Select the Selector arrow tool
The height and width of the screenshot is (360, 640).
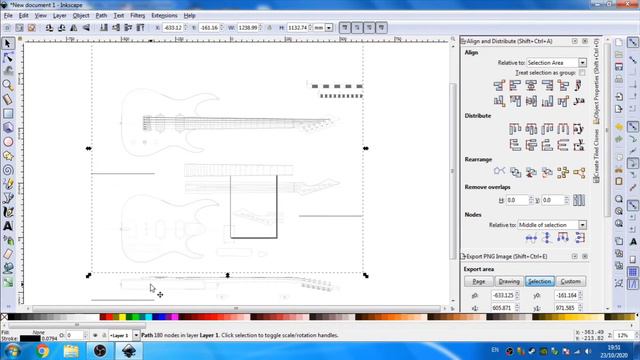click(x=8, y=43)
